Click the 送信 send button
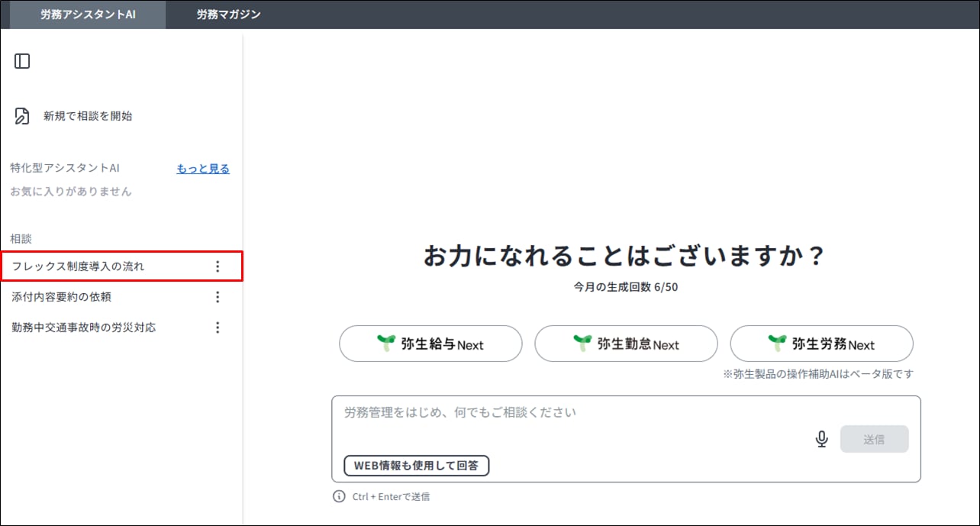 click(874, 439)
